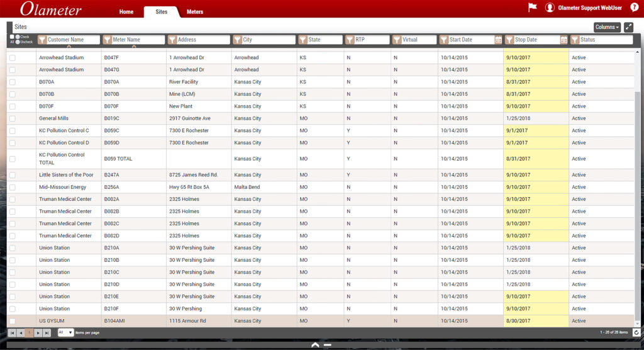Check the row for meter B047F

[13, 58]
